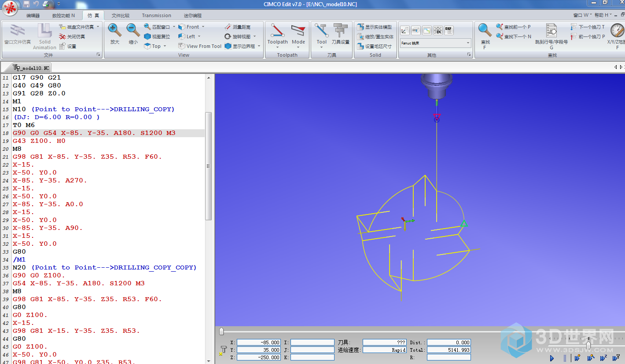
Task: Click the feed rate field showing Rapid
Action: (385, 350)
